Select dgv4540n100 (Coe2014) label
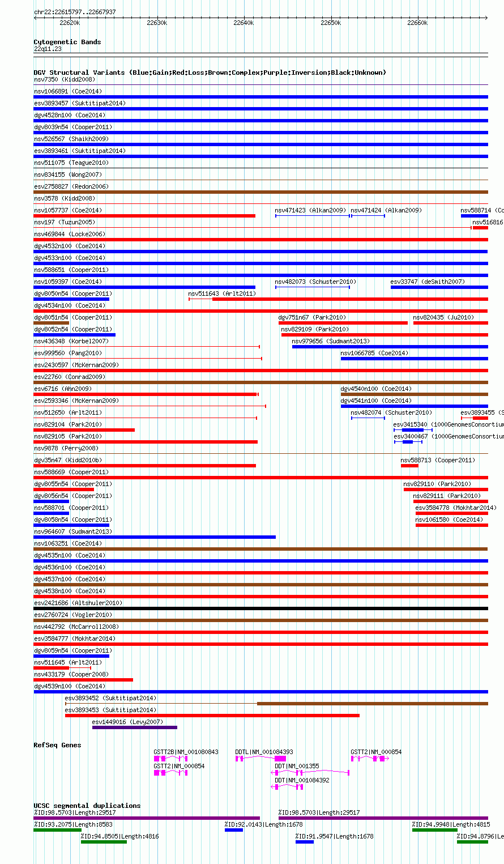Image resolution: width=504 pixels, height=864 pixels. point(376,389)
